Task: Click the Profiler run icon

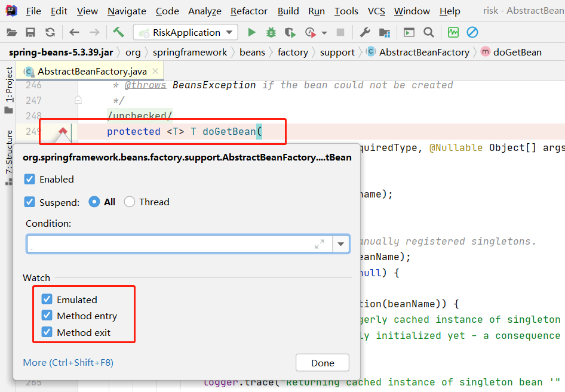Action: click(310, 33)
